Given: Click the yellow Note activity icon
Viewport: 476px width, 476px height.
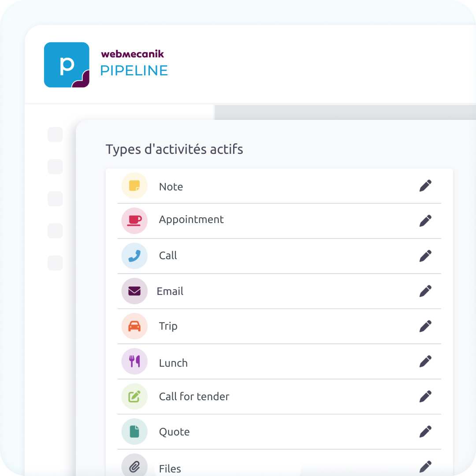Looking at the screenshot, I should [134, 186].
